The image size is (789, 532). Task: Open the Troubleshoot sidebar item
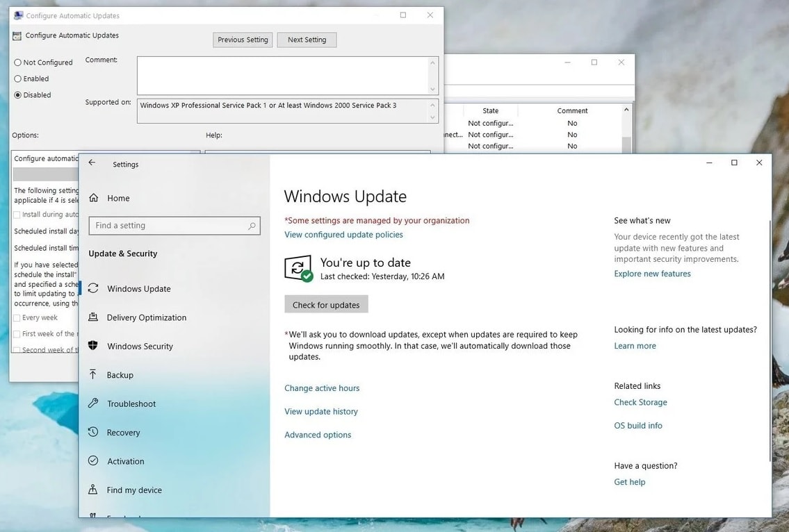[x=174, y=404]
